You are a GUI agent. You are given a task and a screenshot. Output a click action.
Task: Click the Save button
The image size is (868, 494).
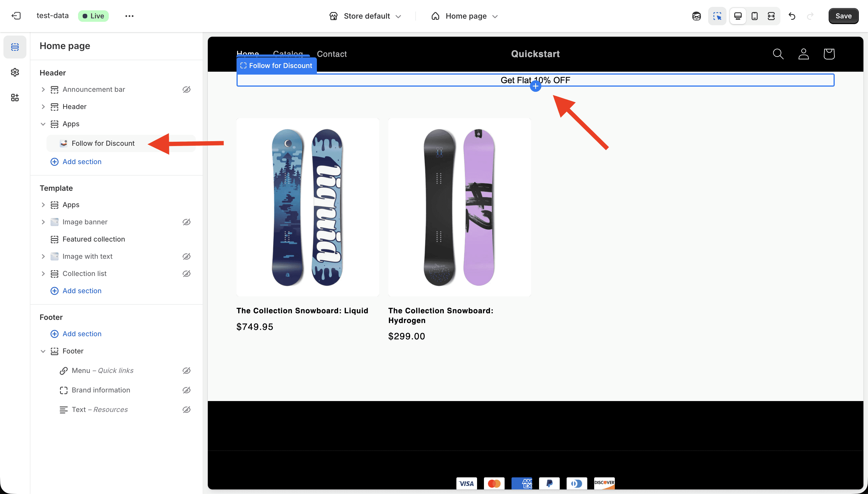(843, 16)
